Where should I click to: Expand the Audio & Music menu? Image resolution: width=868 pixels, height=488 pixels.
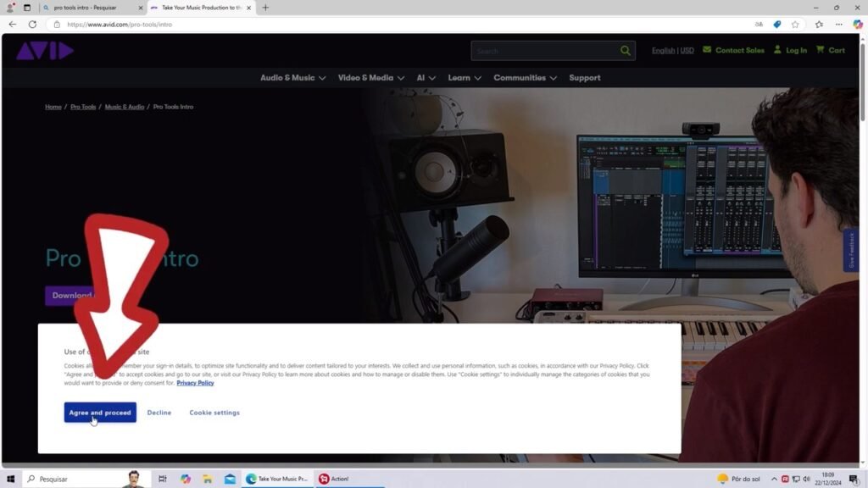click(x=292, y=78)
